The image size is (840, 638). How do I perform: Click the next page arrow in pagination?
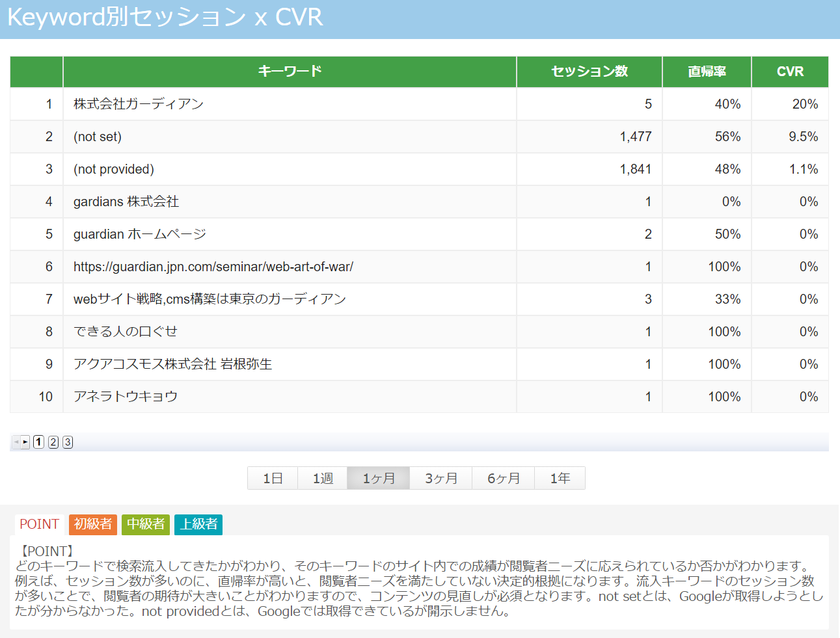coord(25,442)
